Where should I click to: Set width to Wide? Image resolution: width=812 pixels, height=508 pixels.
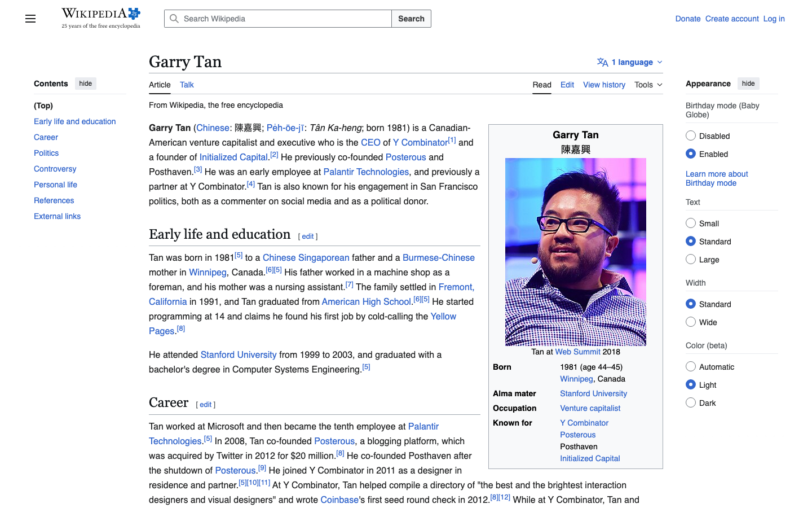691,322
